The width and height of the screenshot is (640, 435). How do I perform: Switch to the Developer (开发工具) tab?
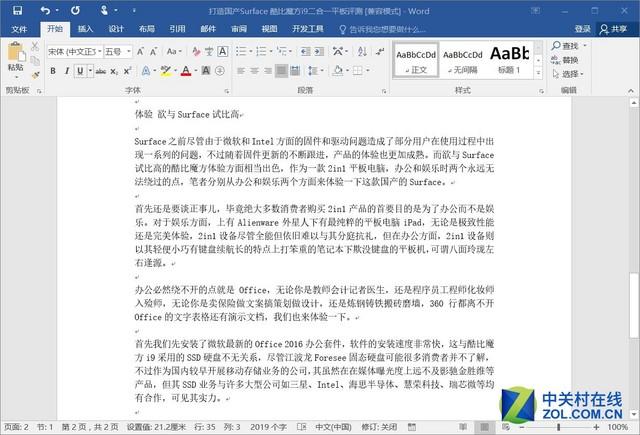click(308, 29)
